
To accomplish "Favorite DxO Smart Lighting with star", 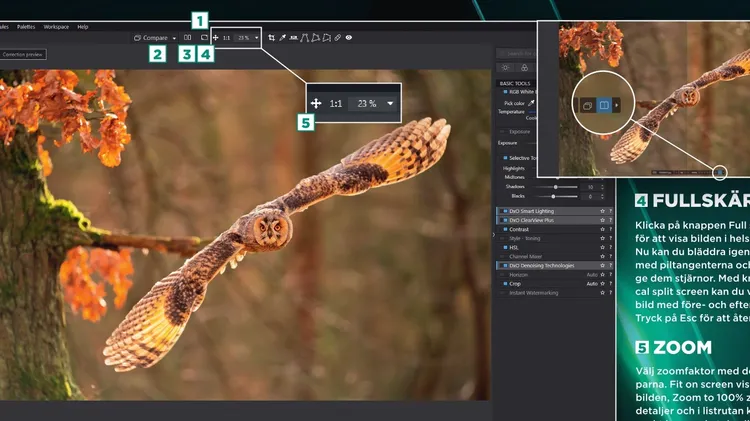I will tap(602, 211).
